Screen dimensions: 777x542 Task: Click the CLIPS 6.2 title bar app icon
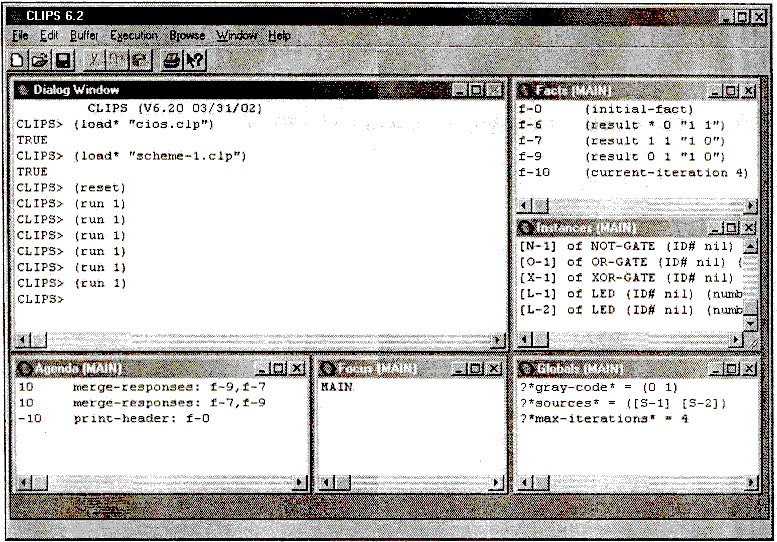click(x=16, y=16)
